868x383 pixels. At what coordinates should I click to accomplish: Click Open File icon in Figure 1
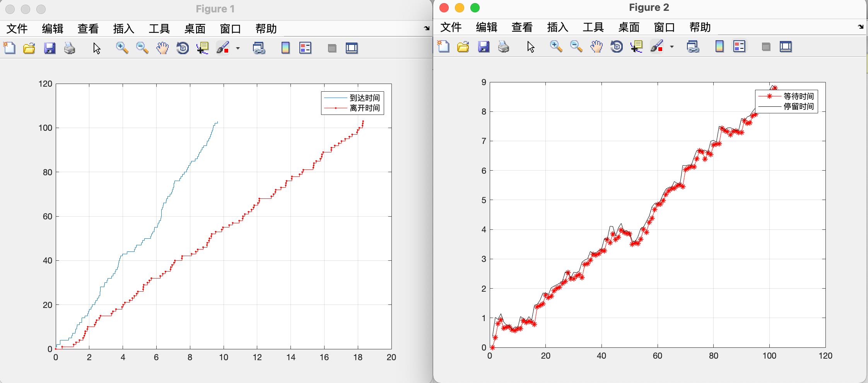[x=29, y=48]
